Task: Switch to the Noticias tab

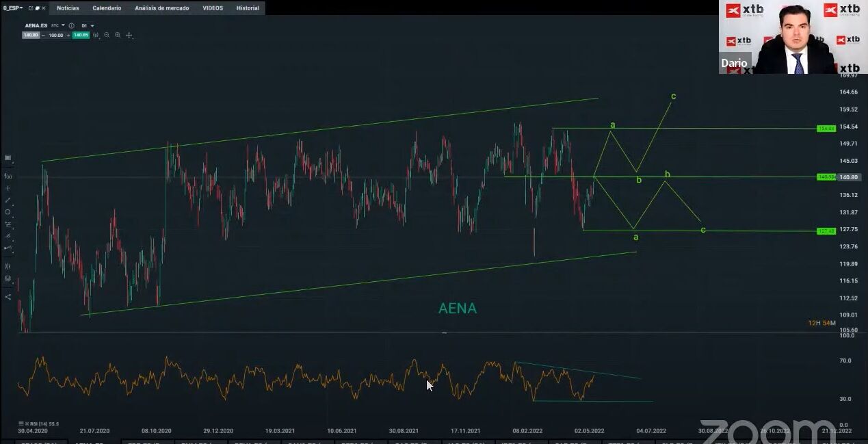Action: 68,8
